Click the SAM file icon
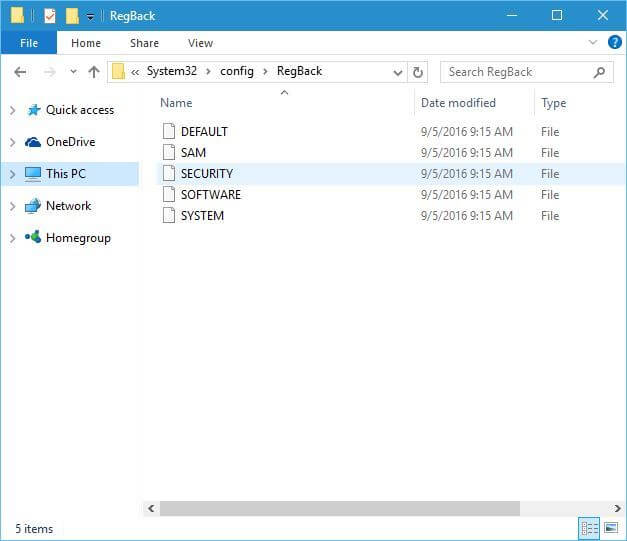Viewport: 627px width, 541px height. click(x=169, y=152)
